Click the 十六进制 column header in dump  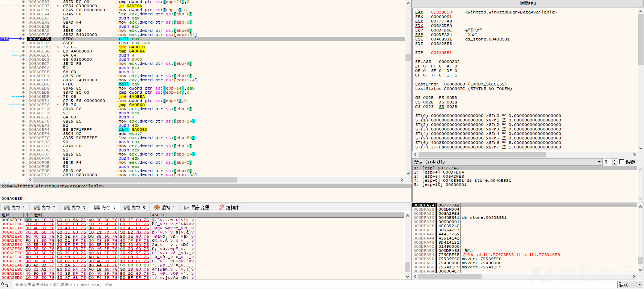pyautogui.click(x=87, y=215)
